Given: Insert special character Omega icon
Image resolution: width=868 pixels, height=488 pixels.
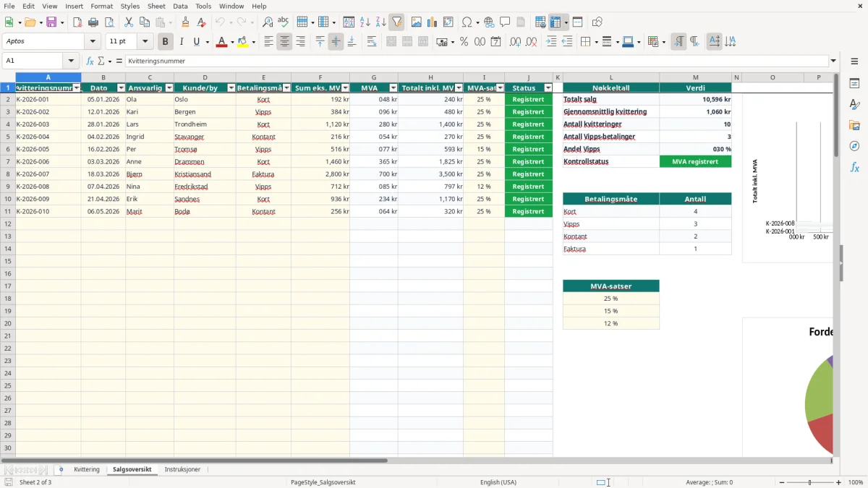Looking at the screenshot, I should [x=467, y=22].
